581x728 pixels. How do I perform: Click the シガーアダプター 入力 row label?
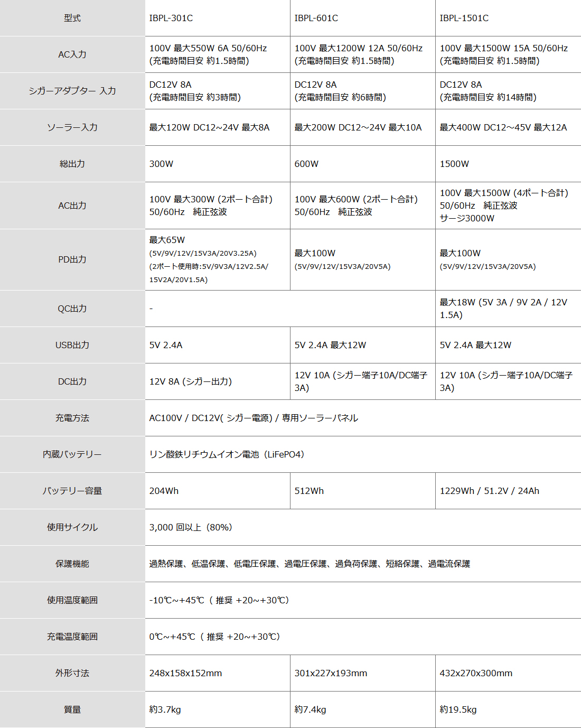tap(72, 91)
